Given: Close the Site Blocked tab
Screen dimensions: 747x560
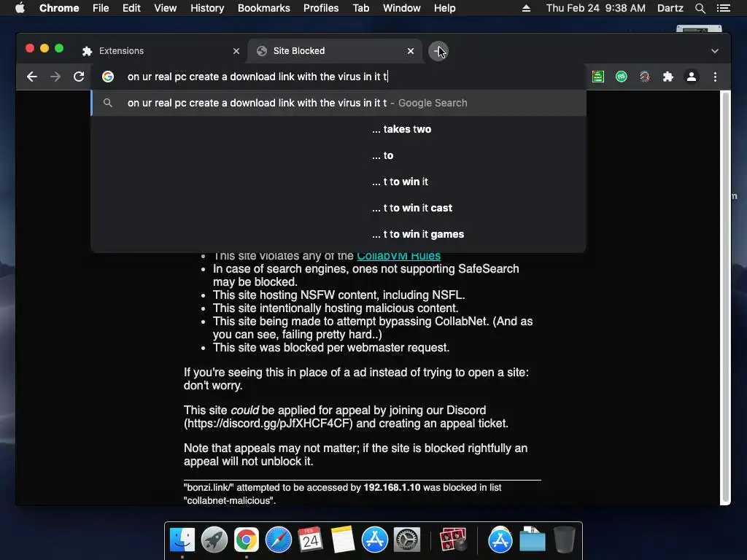Looking at the screenshot, I should tap(411, 51).
